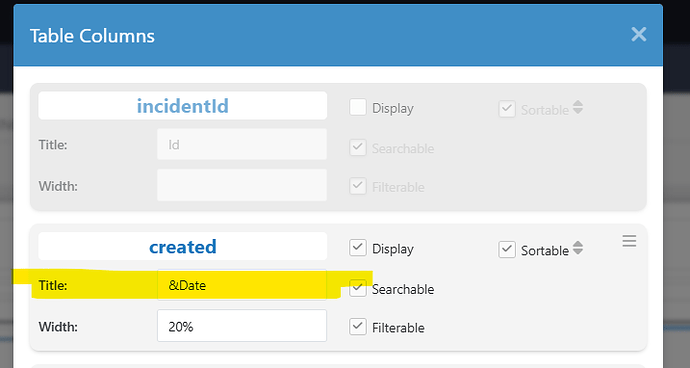Click the Filterable label in created section
This screenshot has height=368, width=690.
(x=398, y=328)
